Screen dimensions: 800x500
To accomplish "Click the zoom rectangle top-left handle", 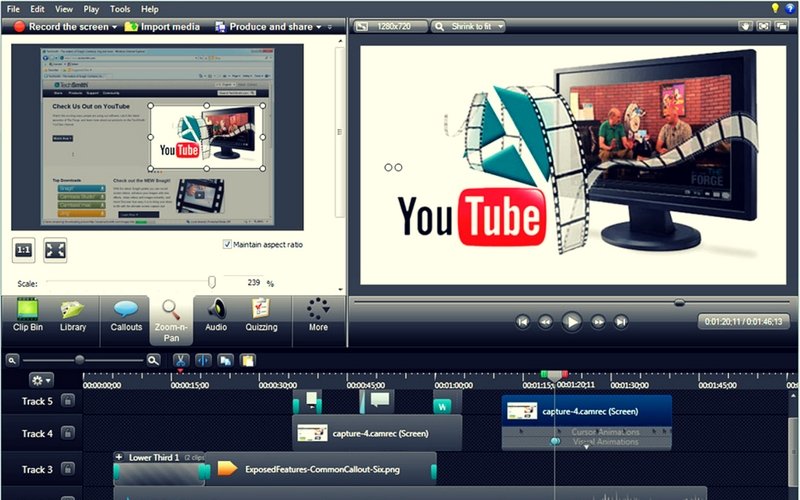I will tap(151, 106).
